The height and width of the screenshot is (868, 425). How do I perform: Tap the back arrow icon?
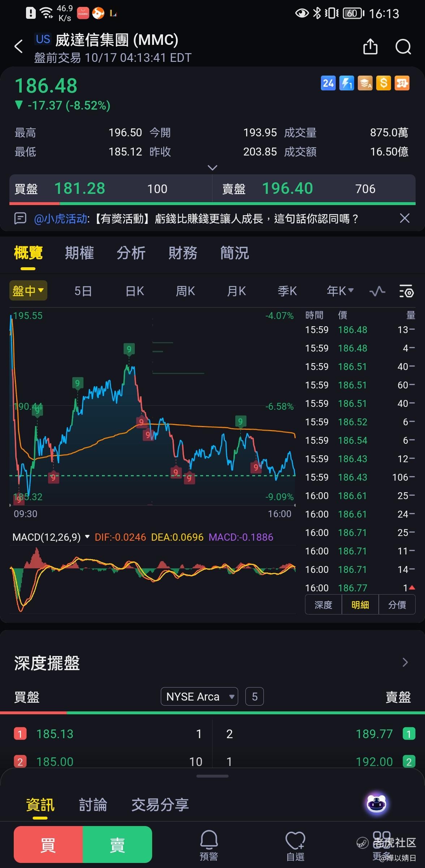point(18,47)
